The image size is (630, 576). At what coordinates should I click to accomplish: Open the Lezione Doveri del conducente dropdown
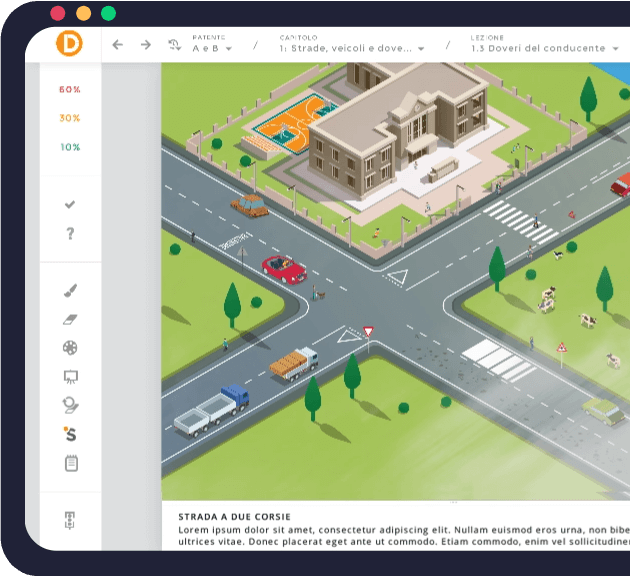(x=545, y=48)
